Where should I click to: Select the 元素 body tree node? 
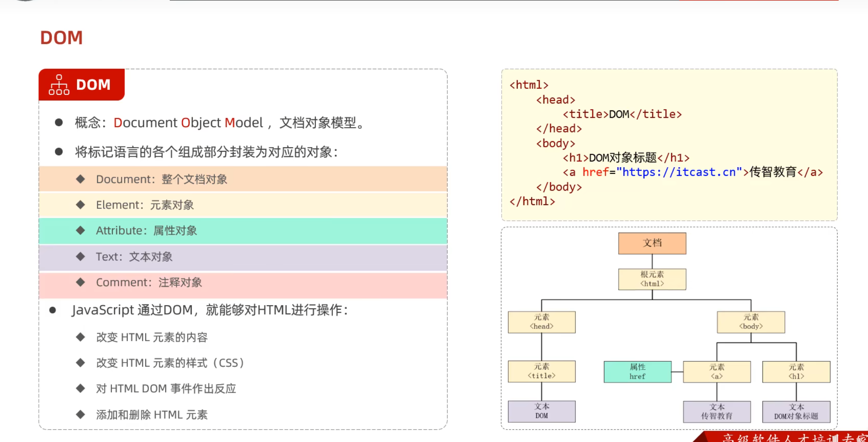(x=750, y=322)
